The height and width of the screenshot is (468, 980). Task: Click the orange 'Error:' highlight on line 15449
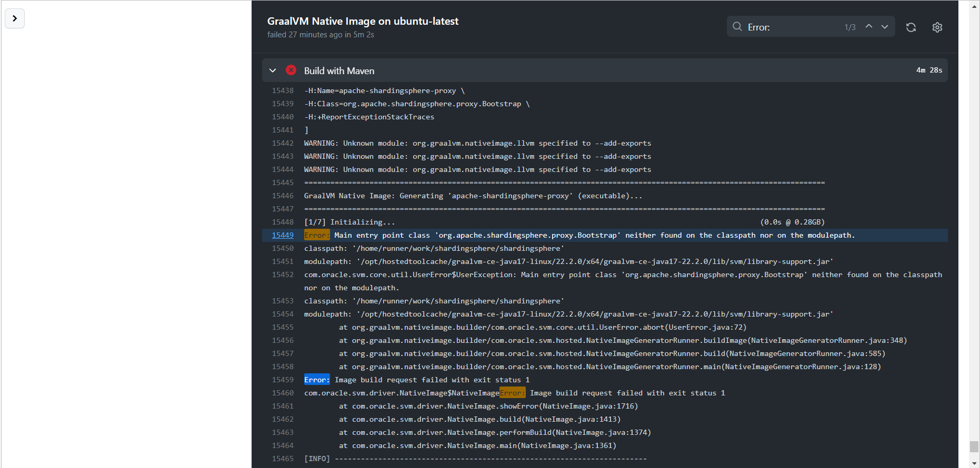317,235
